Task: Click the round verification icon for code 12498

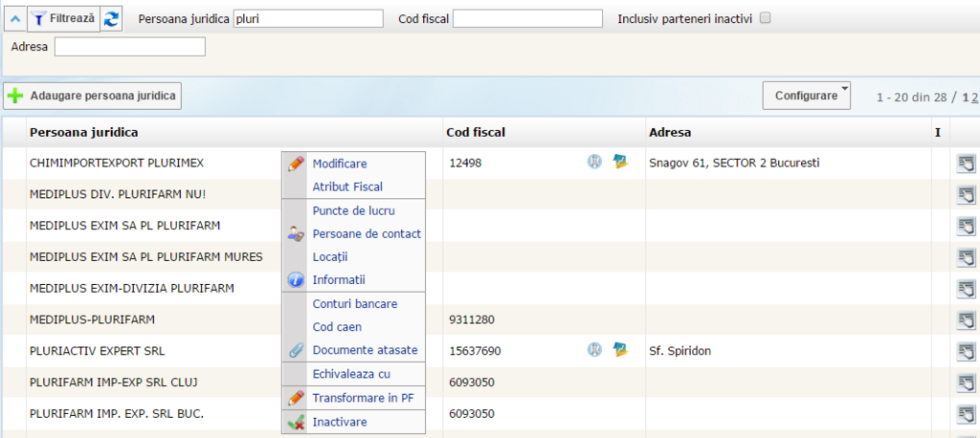Action: (594, 163)
